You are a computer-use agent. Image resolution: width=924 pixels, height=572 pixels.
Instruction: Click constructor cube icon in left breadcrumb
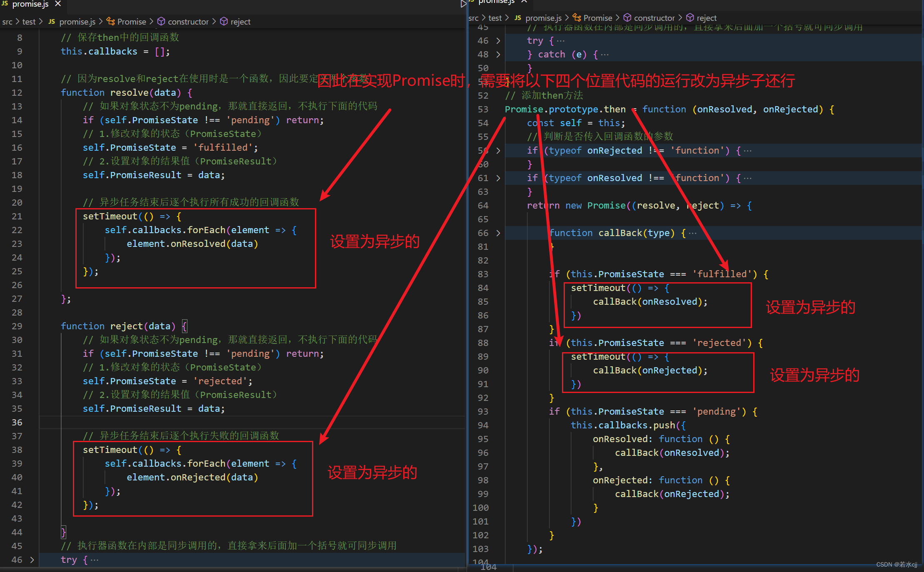pos(161,21)
